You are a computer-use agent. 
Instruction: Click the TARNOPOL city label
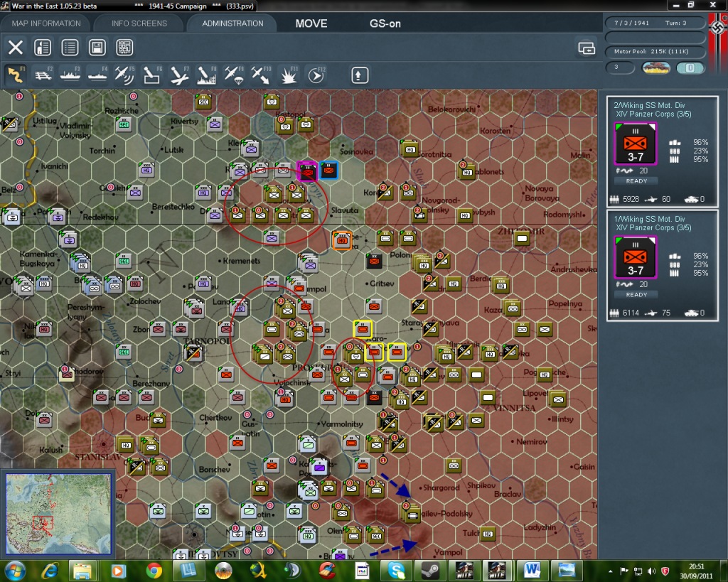click(x=207, y=341)
